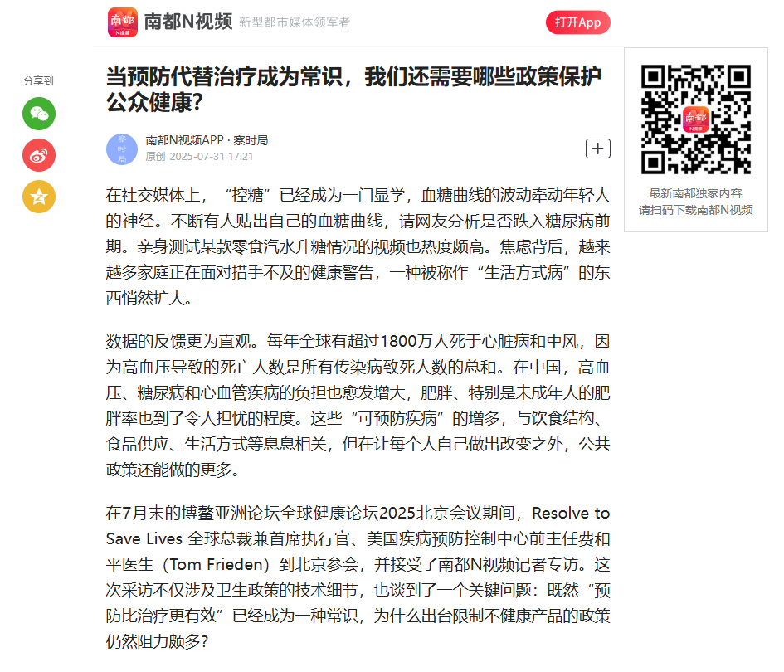Click the paragraph mentioning 1800万人

[358, 406]
